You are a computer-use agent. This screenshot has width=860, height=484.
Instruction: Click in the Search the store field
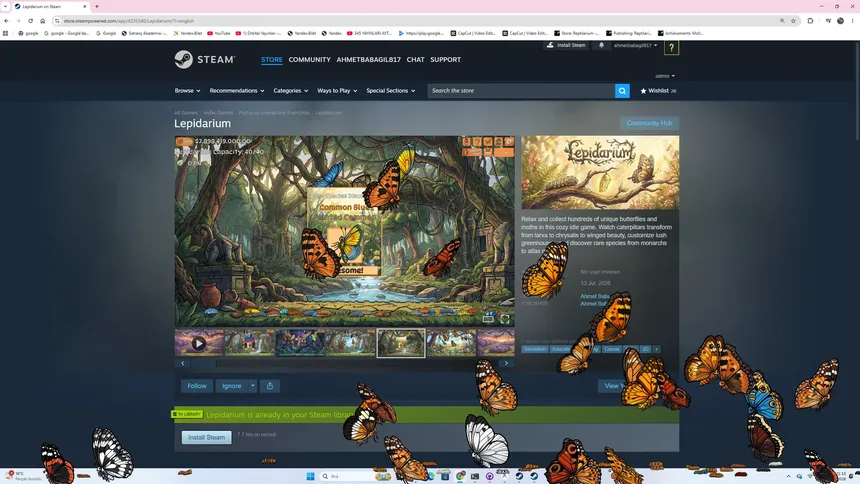tap(521, 91)
